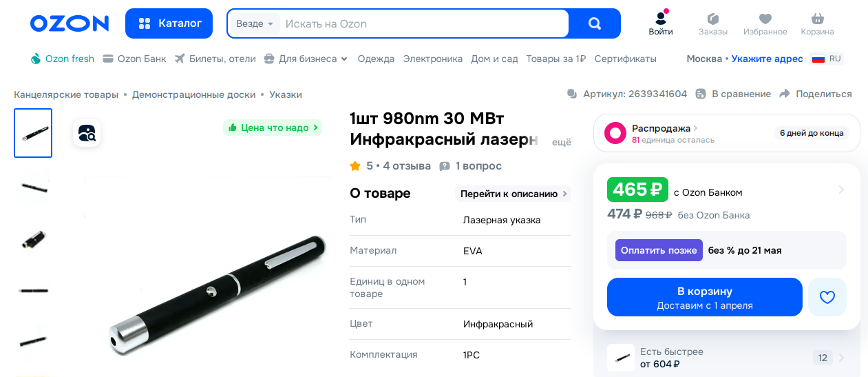
Task: Click the Укажите адрес link
Action: coord(767,59)
